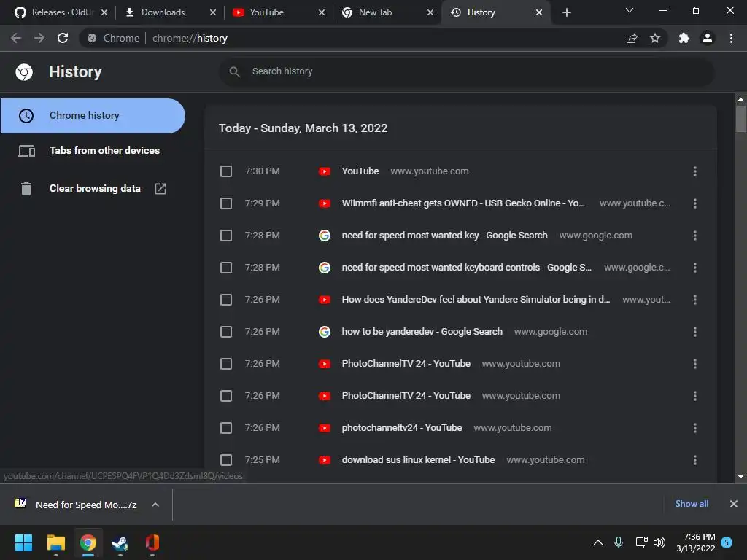This screenshot has height=560, width=747.
Task: Open more actions for photochanneltv24 entry
Action: (695, 428)
